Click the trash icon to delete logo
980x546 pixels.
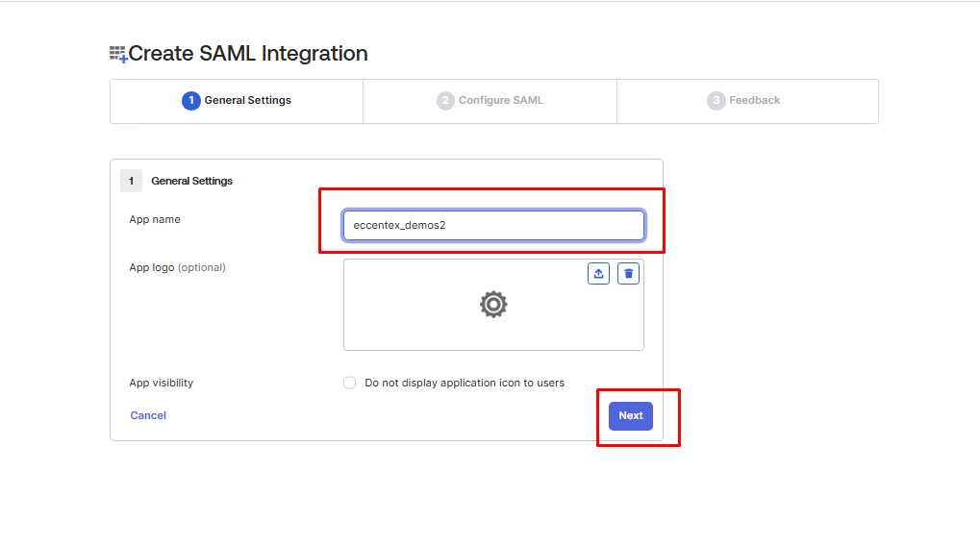coord(628,274)
